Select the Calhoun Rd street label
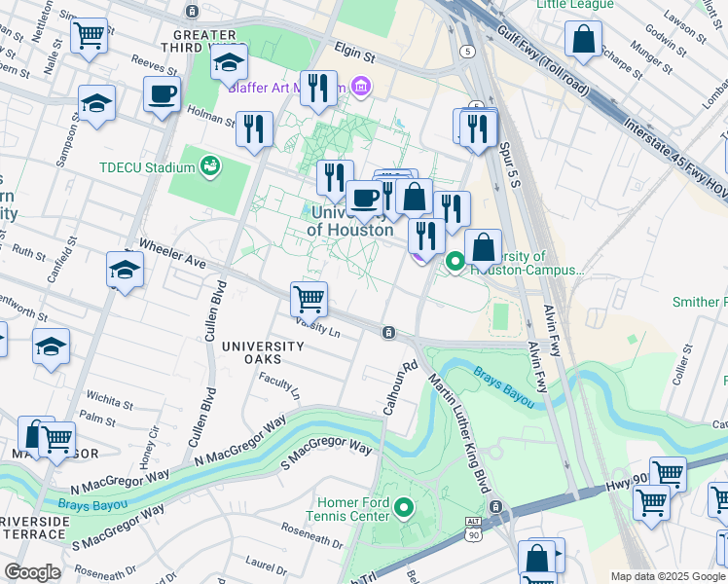728x584 pixels. coord(400,387)
